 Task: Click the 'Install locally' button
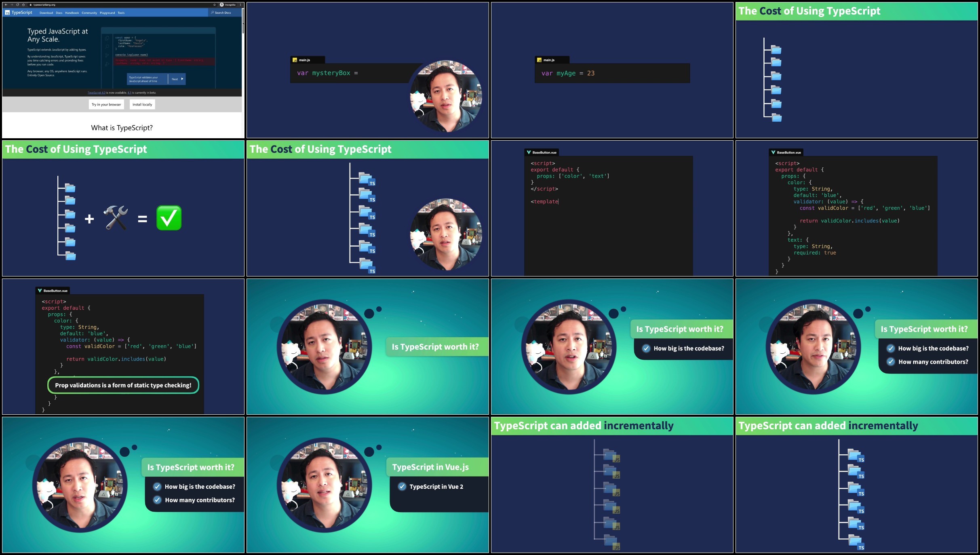pos(142,105)
